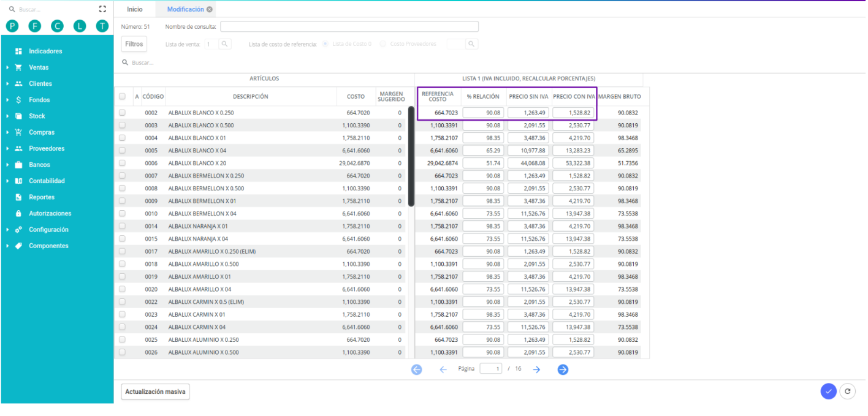Go to previous page arrow
The width and height of the screenshot is (868, 416).
(x=443, y=369)
